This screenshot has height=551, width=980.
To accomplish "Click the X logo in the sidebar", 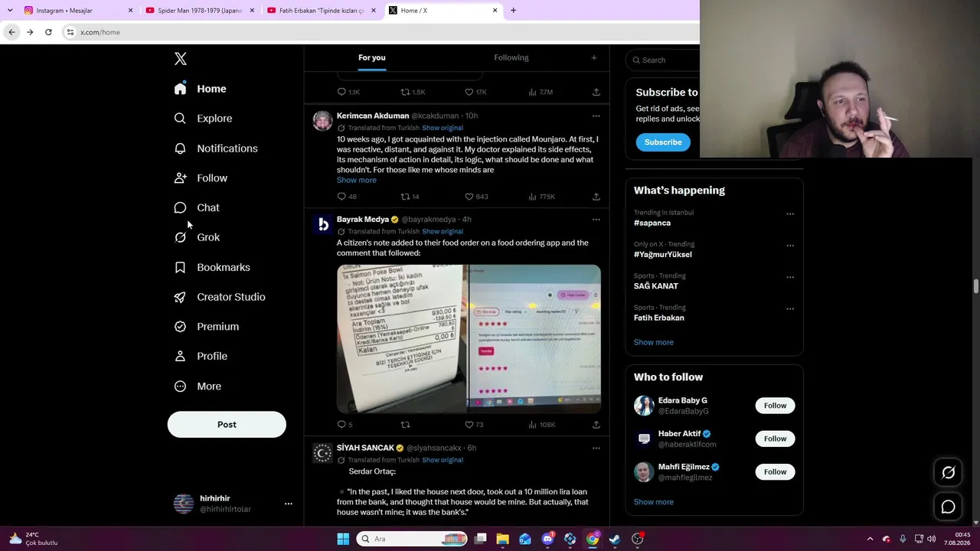I will (x=180, y=59).
